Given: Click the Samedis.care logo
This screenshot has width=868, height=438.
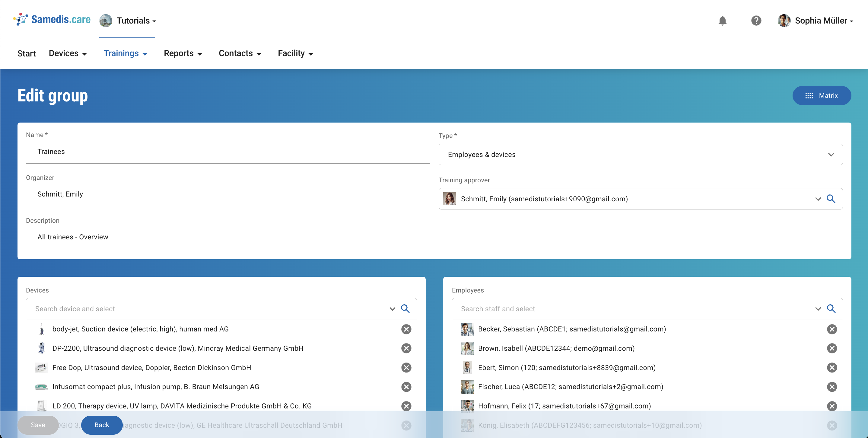Looking at the screenshot, I should (52, 20).
